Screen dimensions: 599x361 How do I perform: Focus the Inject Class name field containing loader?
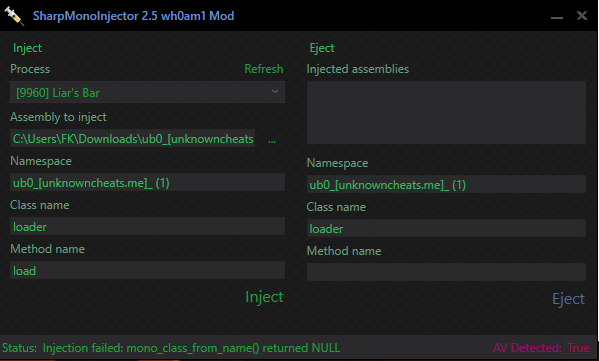coord(147,226)
